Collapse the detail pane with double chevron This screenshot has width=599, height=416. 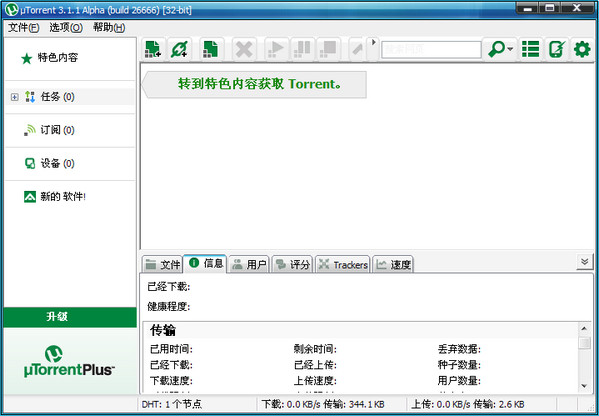click(584, 262)
